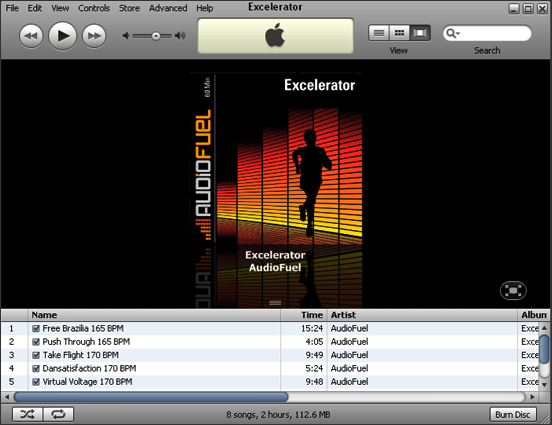552x425 pixels.
Task: Sort by Album column header
Action: pos(534,315)
